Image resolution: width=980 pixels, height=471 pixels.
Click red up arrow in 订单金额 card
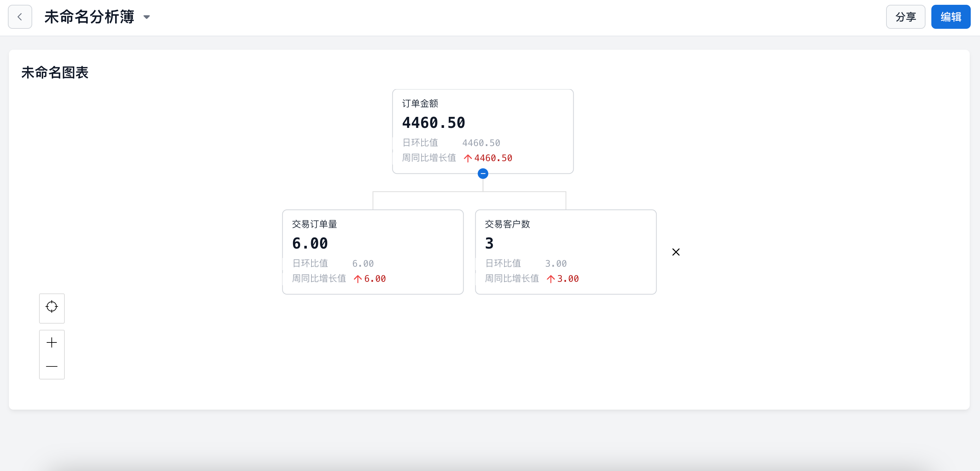pos(468,158)
